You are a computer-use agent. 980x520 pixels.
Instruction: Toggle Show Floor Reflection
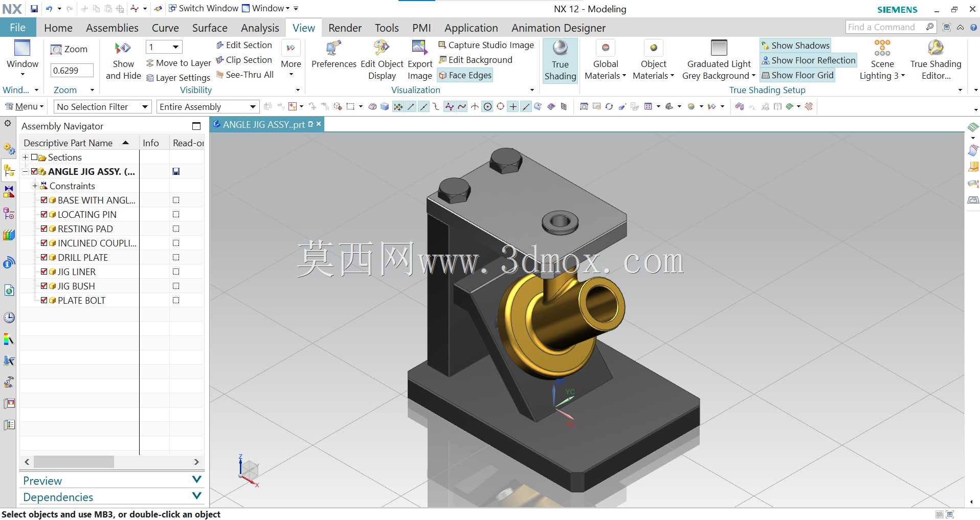(808, 60)
